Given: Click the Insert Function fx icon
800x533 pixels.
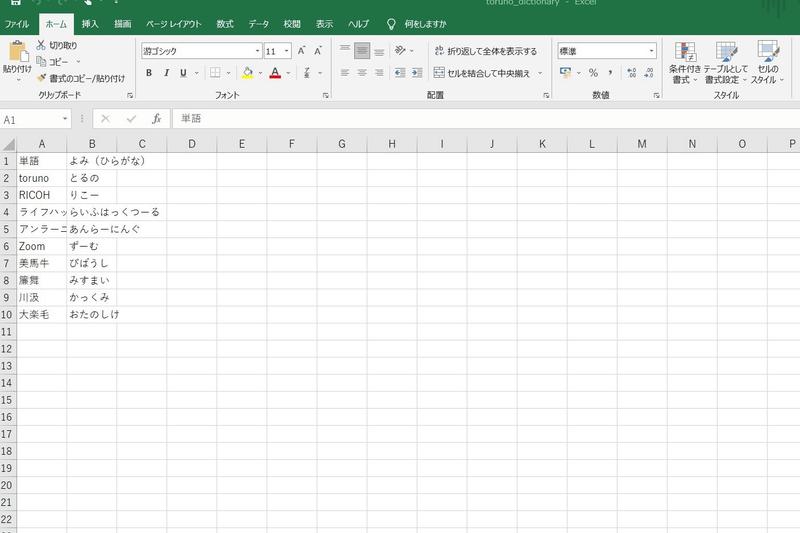Looking at the screenshot, I should 157,119.
